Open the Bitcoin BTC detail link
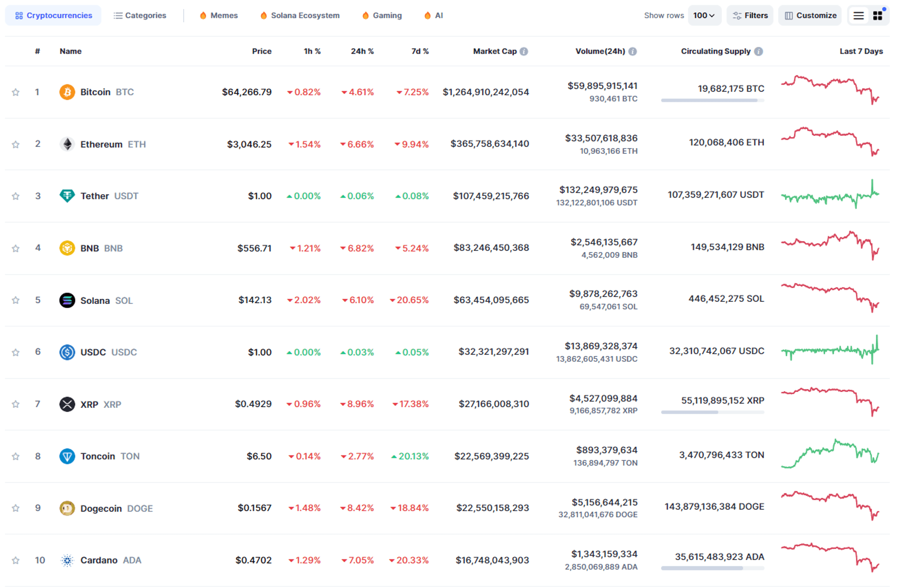The width and height of the screenshot is (902, 588). (x=107, y=92)
